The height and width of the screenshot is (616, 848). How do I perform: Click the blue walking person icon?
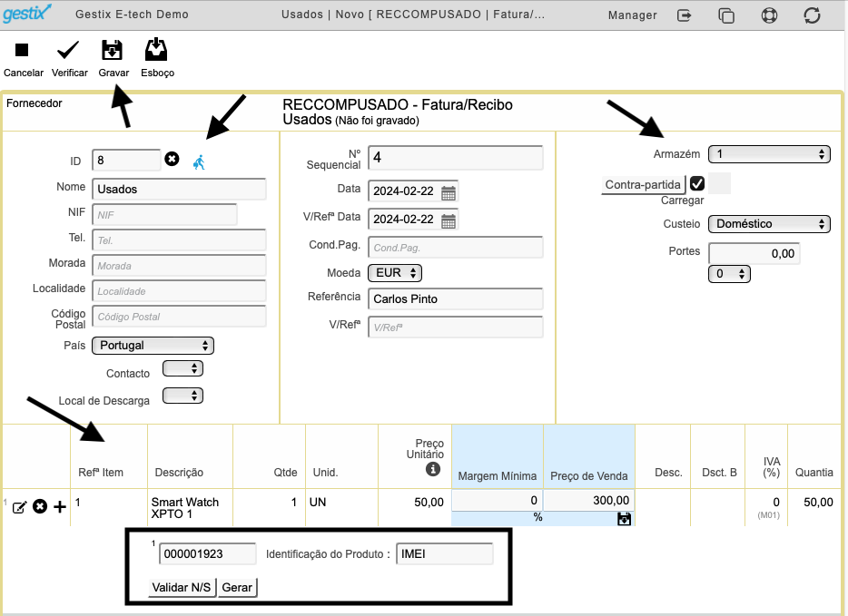(x=199, y=162)
